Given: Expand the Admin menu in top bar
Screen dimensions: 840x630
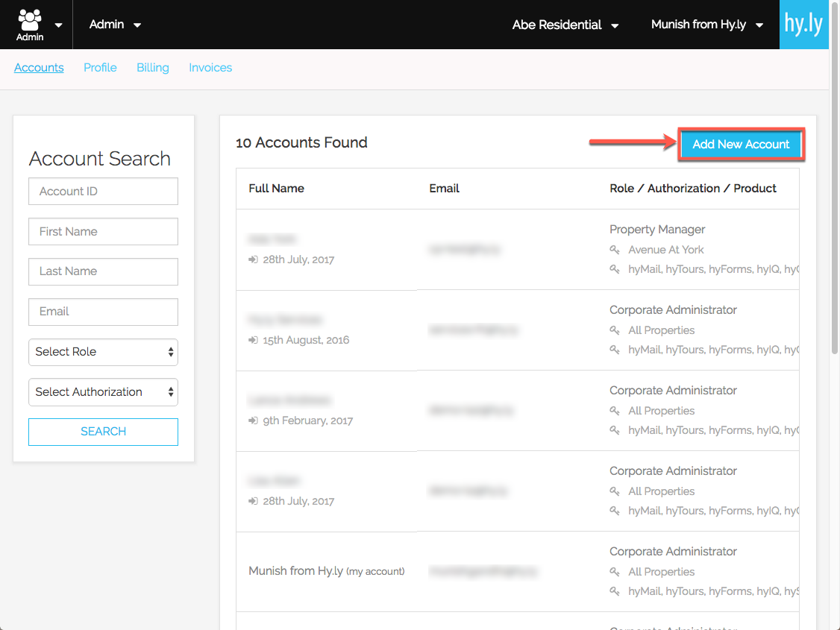Looking at the screenshot, I should 115,25.
